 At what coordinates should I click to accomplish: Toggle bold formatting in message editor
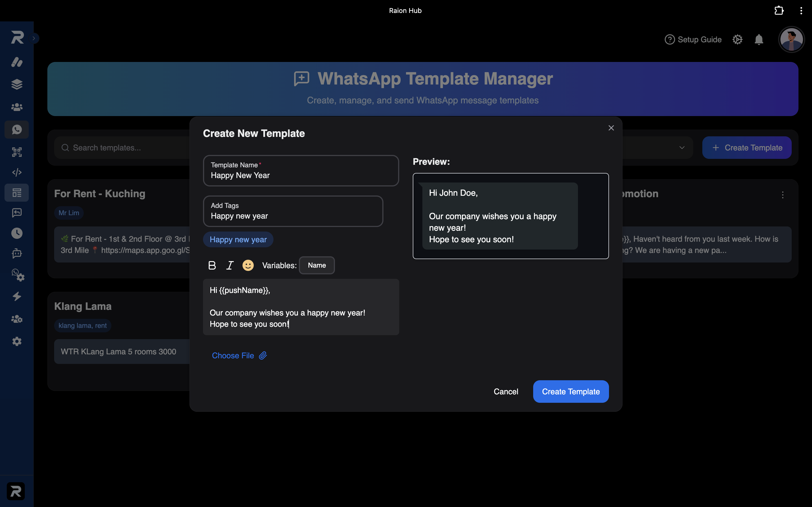[212, 265]
